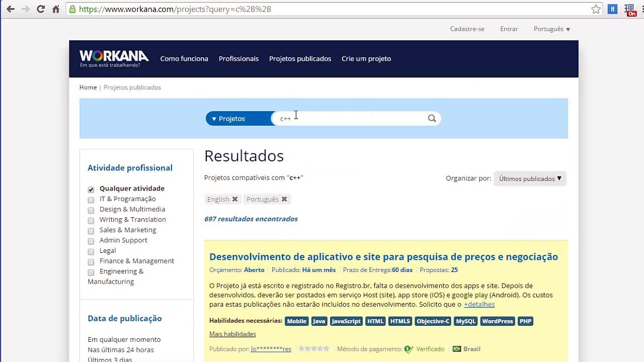Check IT & Programação checkbox
Screen dimensions: 644x362
[91, 200]
